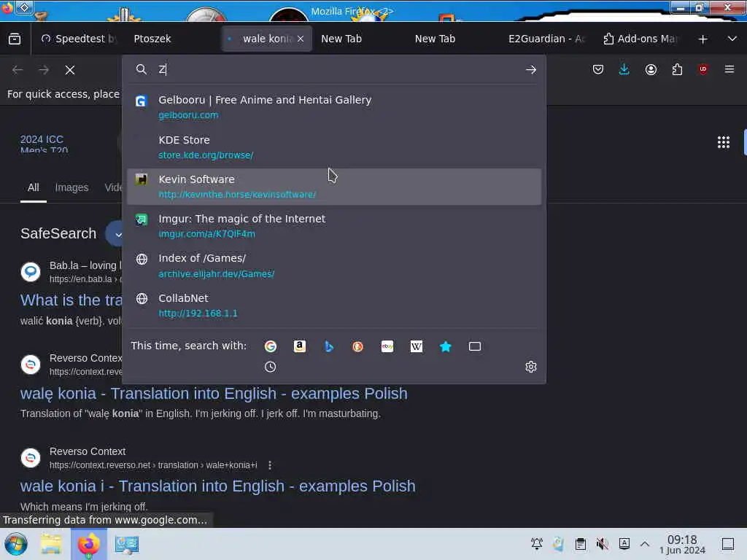Open search settings gear icon
Viewport: 747px width, 560px height.
(x=531, y=367)
